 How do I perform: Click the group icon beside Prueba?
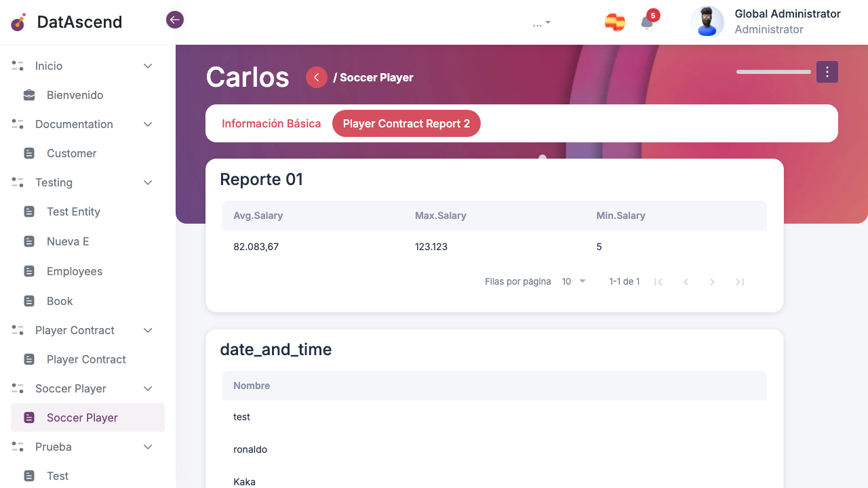click(x=18, y=447)
